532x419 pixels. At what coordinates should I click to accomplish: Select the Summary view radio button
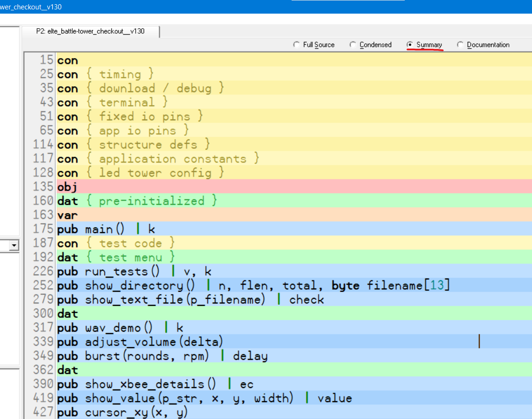point(424,45)
